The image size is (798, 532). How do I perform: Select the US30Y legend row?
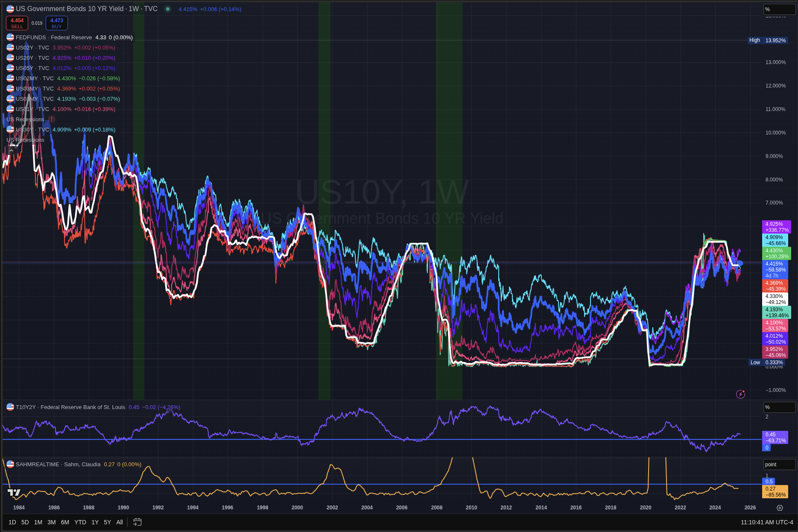(61, 130)
